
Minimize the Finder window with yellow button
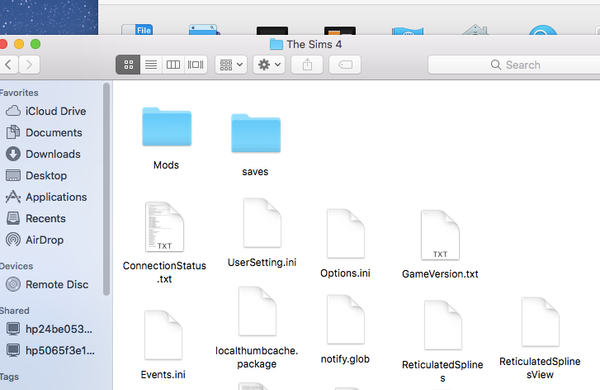(19, 44)
